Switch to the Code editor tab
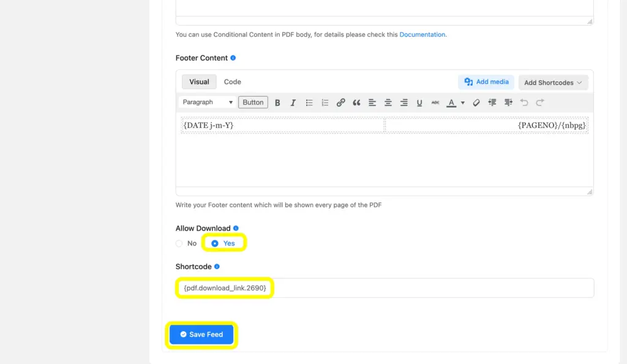 232,82
